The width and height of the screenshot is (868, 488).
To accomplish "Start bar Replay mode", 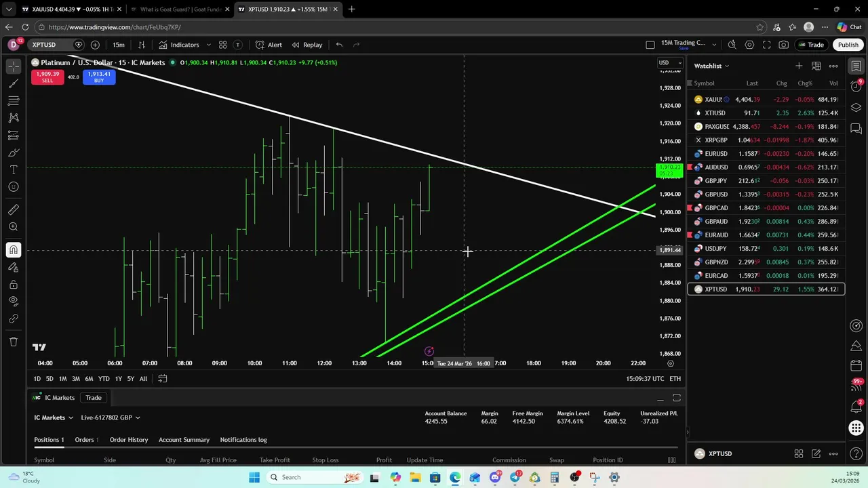I will tap(307, 45).
